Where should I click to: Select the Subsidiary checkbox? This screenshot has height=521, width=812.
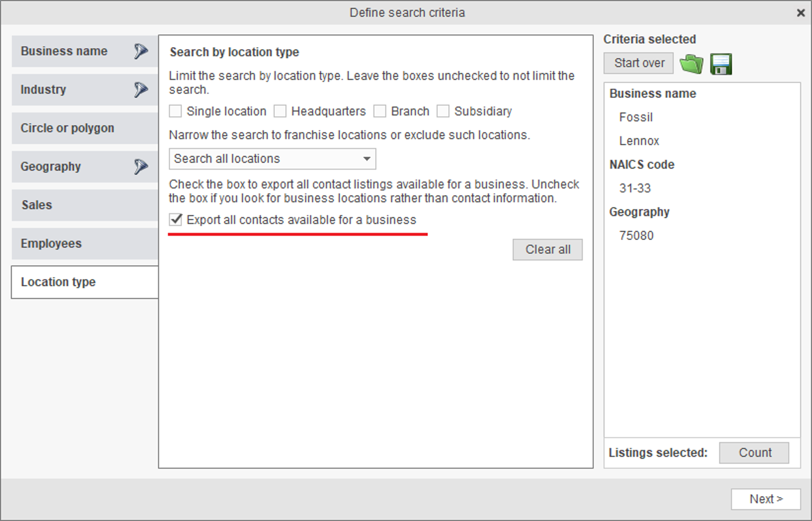[x=443, y=111]
